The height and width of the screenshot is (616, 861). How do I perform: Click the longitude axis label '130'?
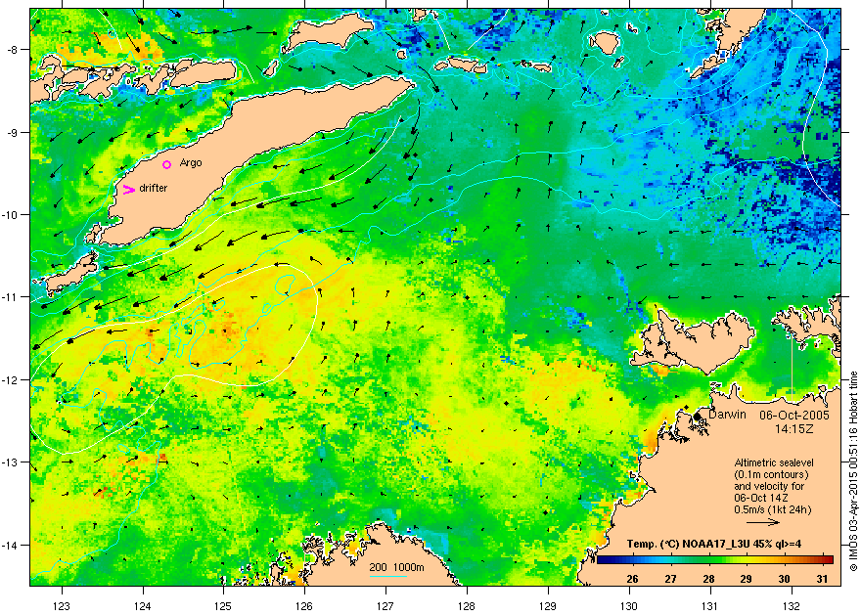(629, 606)
